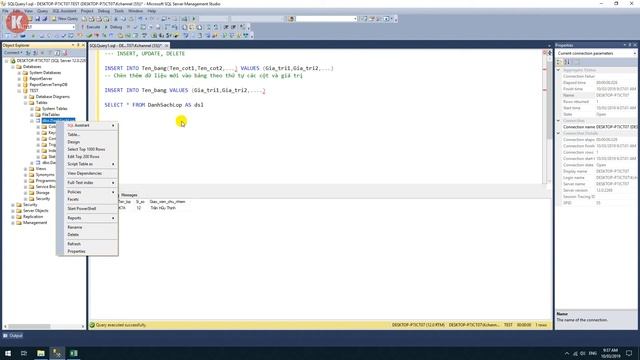Expand the FileTables node
The image size is (640, 360).
click(32, 115)
